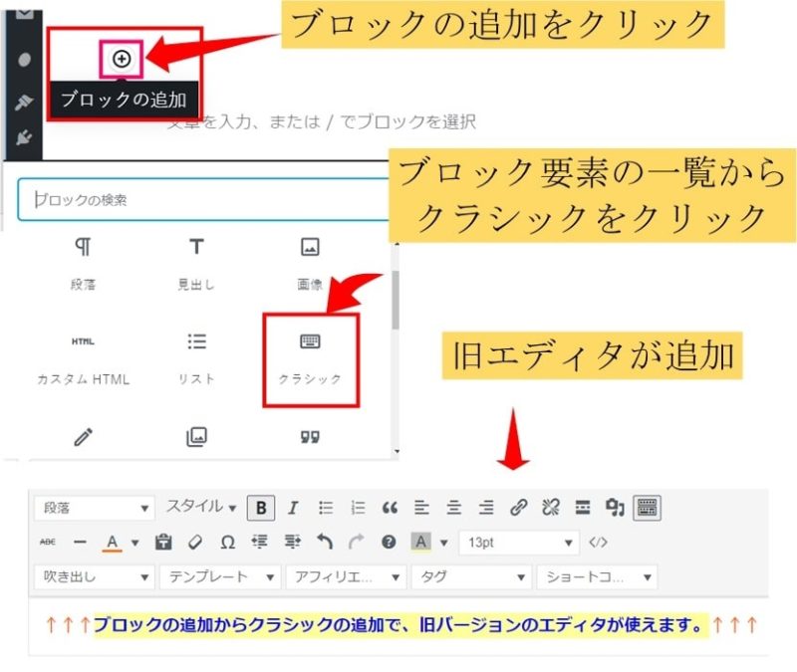Toggle Bold formatting
The image size is (797, 672).
click(261, 508)
